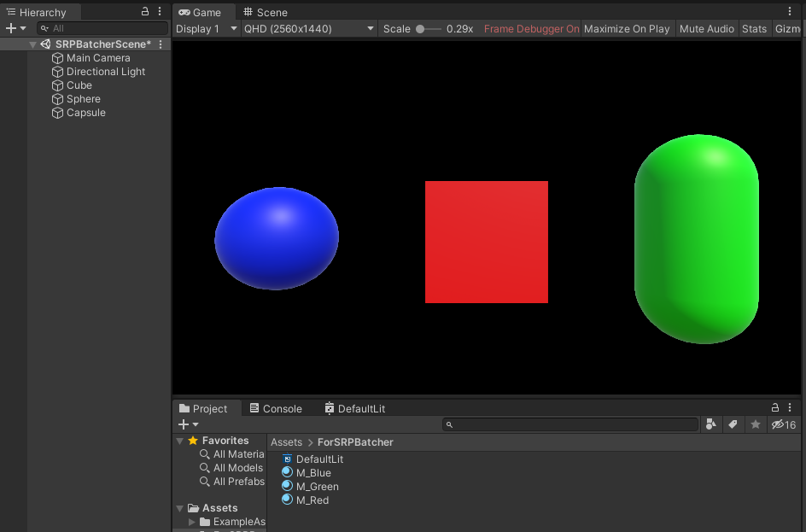Open the Project create dropdown arrow
The width and height of the screenshot is (806, 532).
(x=196, y=424)
